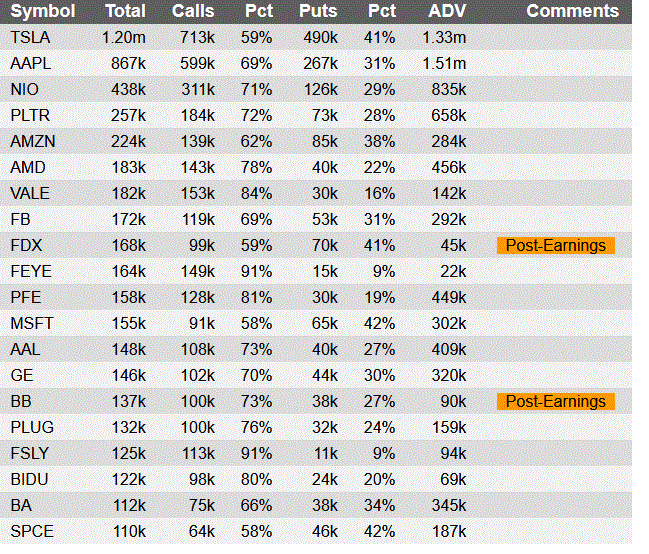Viewport: 649px width, 554px height.
Task: Select the Calls column header
Action: pyautogui.click(x=193, y=11)
